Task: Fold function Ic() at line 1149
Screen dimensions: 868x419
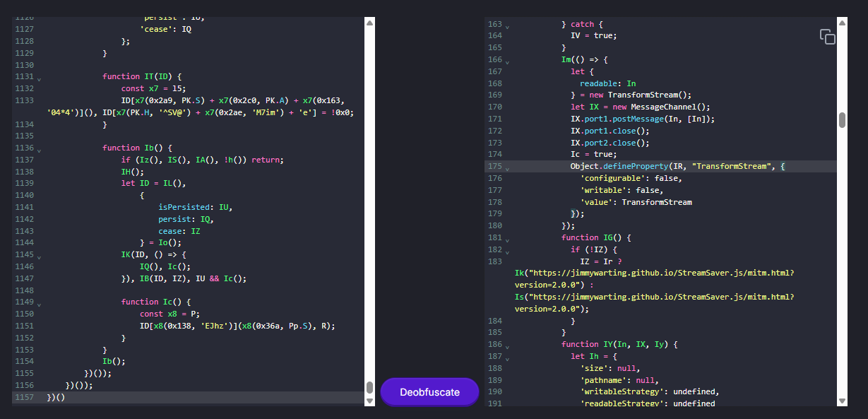Action: coord(39,303)
